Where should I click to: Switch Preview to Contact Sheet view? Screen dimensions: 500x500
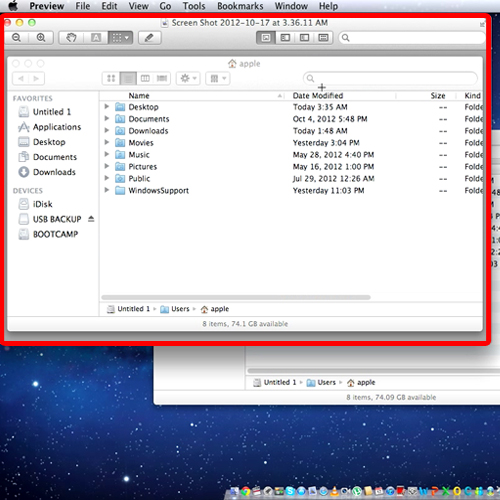pyautogui.click(x=323, y=38)
